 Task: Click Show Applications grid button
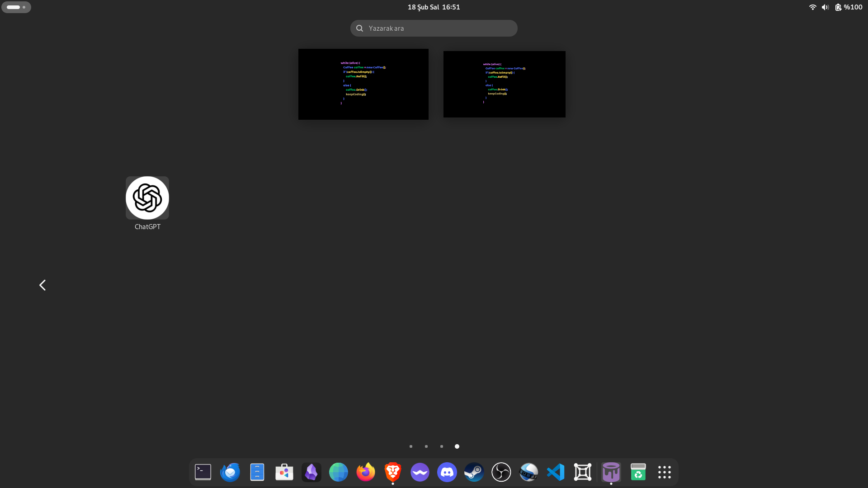tap(665, 472)
